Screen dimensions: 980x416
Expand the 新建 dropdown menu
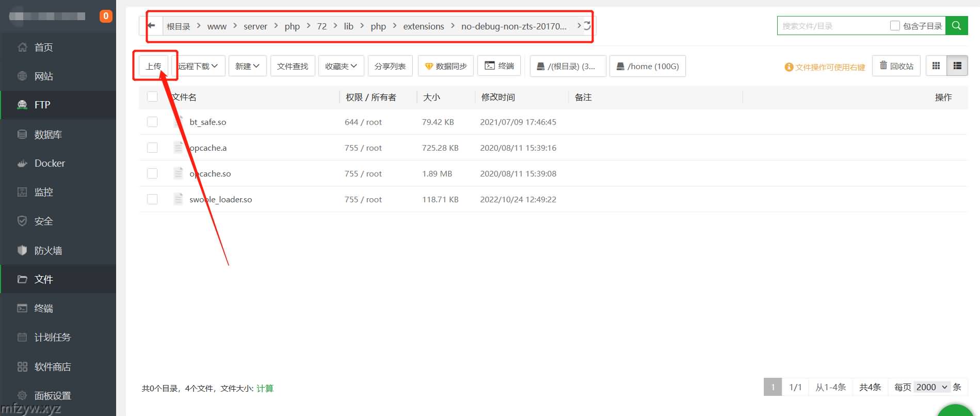[x=247, y=66]
